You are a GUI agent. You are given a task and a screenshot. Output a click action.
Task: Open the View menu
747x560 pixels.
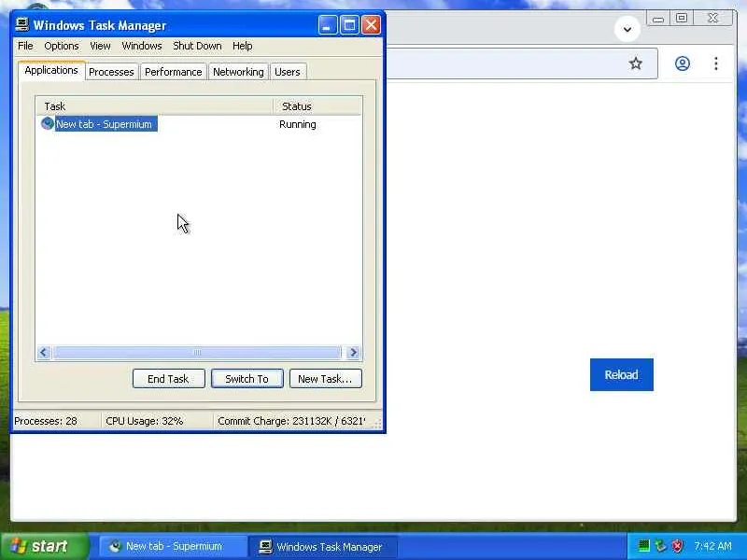100,46
